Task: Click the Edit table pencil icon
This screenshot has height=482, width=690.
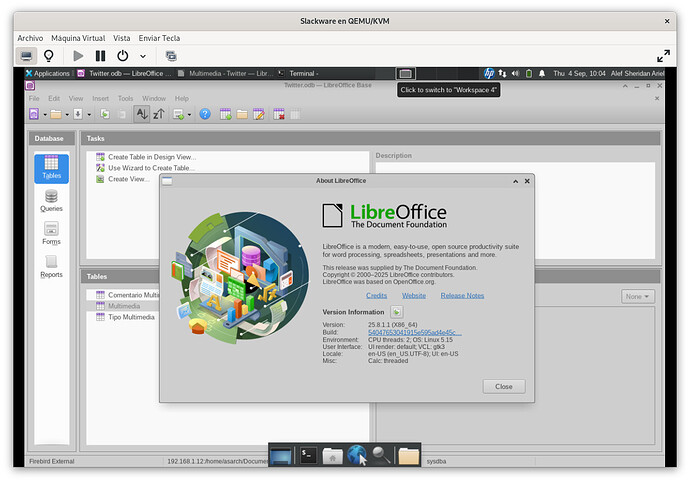Action: pyautogui.click(x=259, y=114)
